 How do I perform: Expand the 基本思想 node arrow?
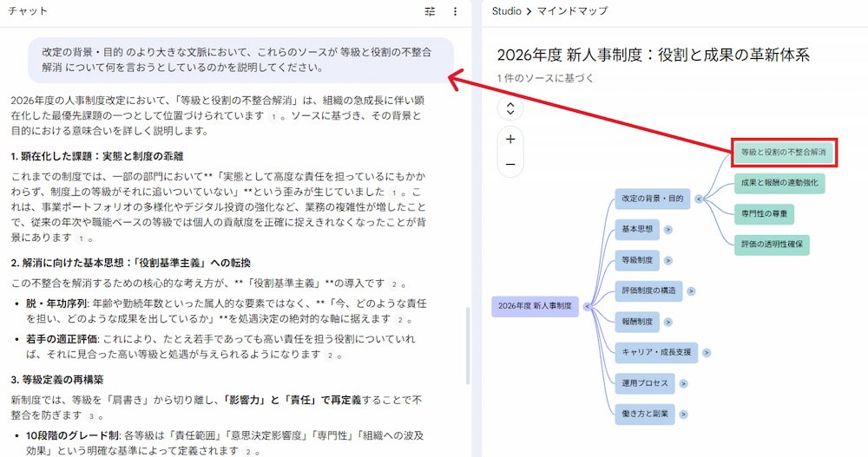[x=668, y=230]
